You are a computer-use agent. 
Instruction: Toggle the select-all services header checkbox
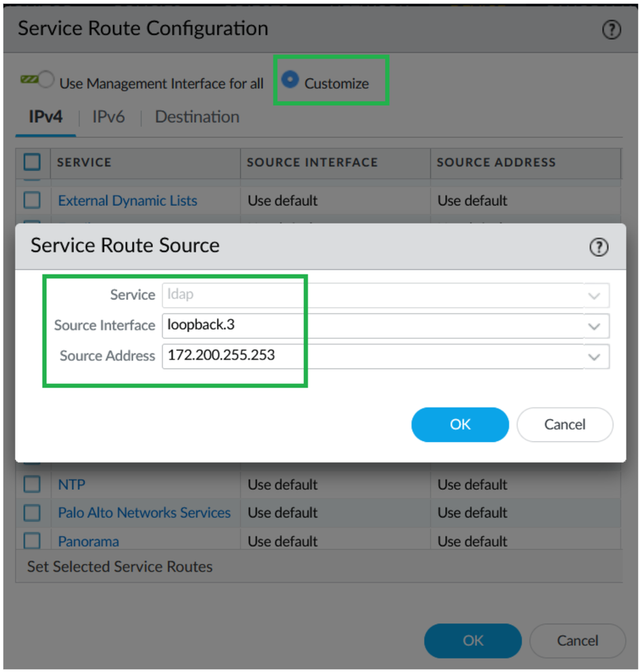tap(32, 162)
